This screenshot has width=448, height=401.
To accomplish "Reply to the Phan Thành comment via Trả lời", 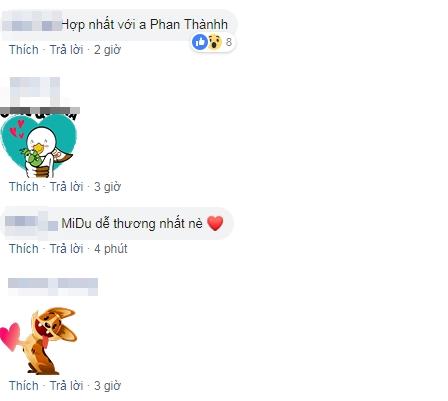I will click(66, 50).
